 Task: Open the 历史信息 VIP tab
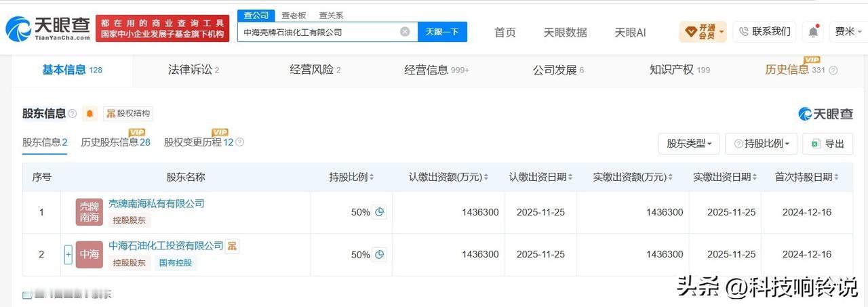coord(795,69)
